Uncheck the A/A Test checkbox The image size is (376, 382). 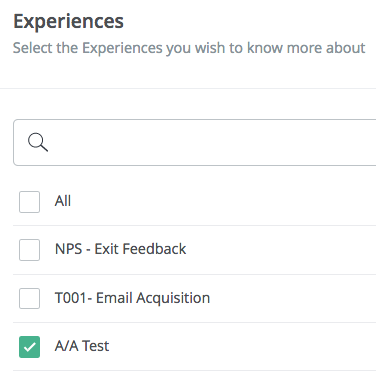click(29, 347)
